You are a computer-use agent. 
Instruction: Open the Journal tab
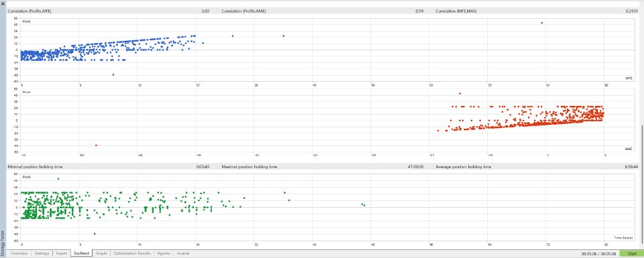pos(183,253)
